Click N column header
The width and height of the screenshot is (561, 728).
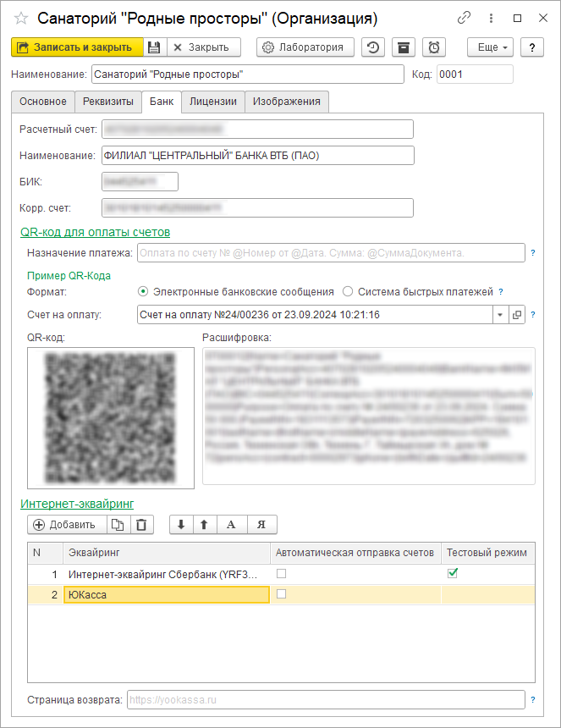(45, 553)
